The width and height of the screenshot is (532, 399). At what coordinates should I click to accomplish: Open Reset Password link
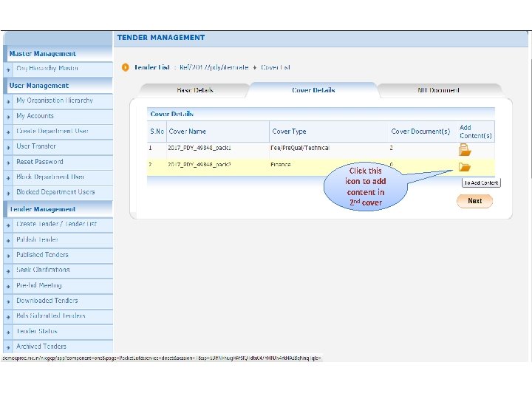(40, 162)
